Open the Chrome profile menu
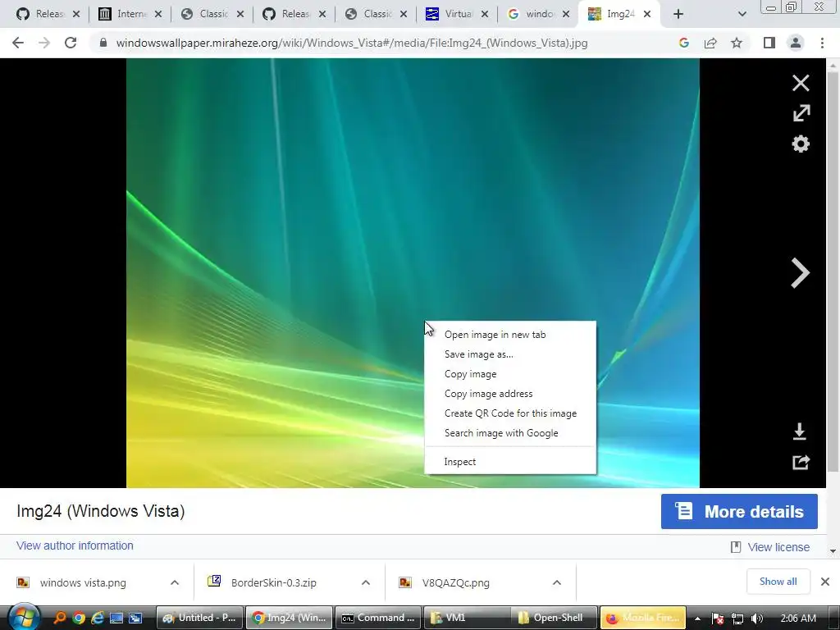840x630 pixels. (796, 43)
